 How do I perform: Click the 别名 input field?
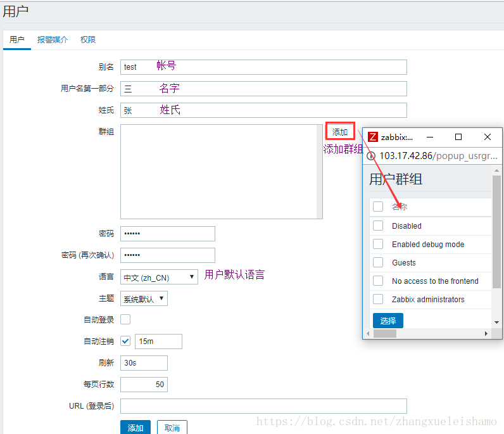tap(263, 67)
